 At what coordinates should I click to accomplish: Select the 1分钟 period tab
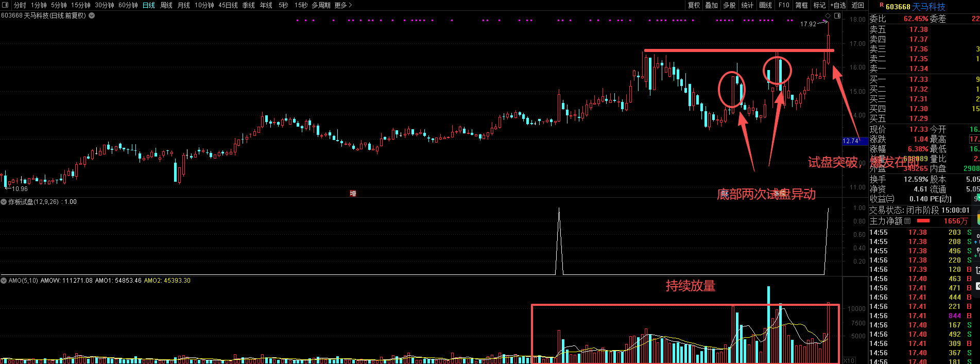pyautogui.click(x=39, y=5)
